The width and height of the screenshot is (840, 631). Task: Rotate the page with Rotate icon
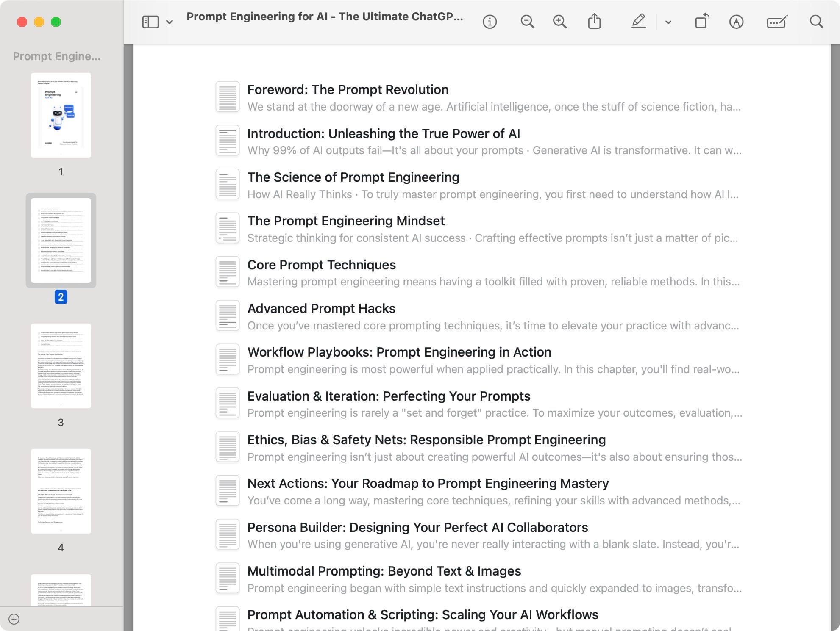pos(702,21)
